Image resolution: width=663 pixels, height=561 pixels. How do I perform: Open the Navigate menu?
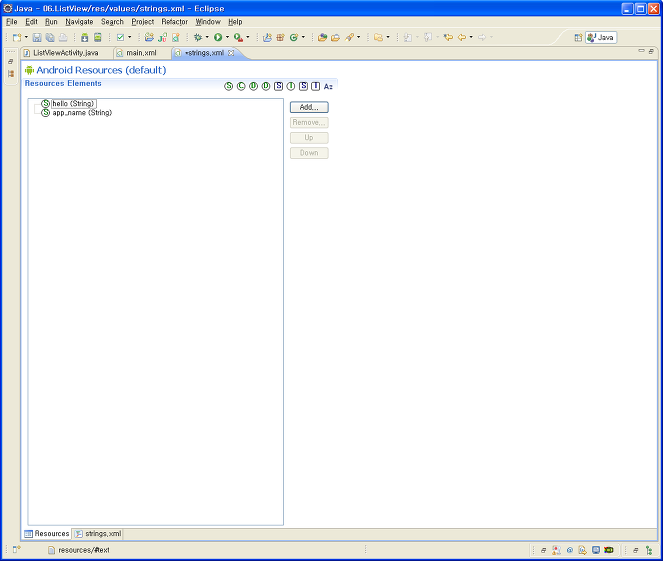[79, 22]
